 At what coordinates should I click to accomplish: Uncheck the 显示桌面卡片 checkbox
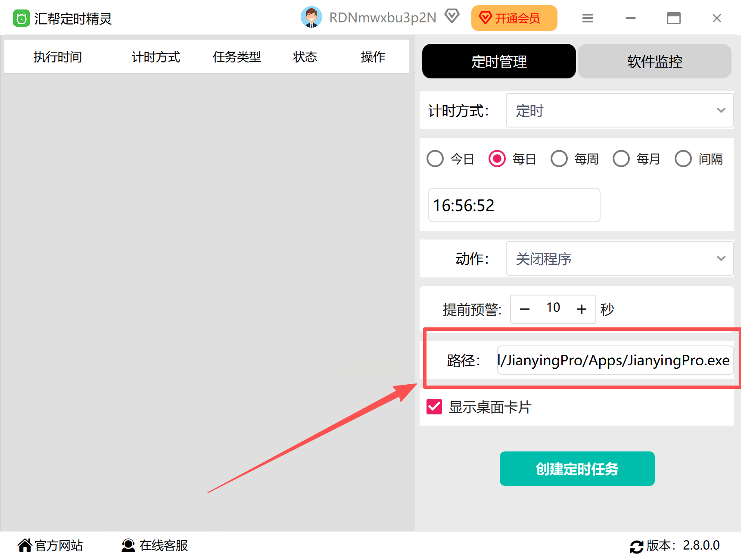[x=434, y=407]
